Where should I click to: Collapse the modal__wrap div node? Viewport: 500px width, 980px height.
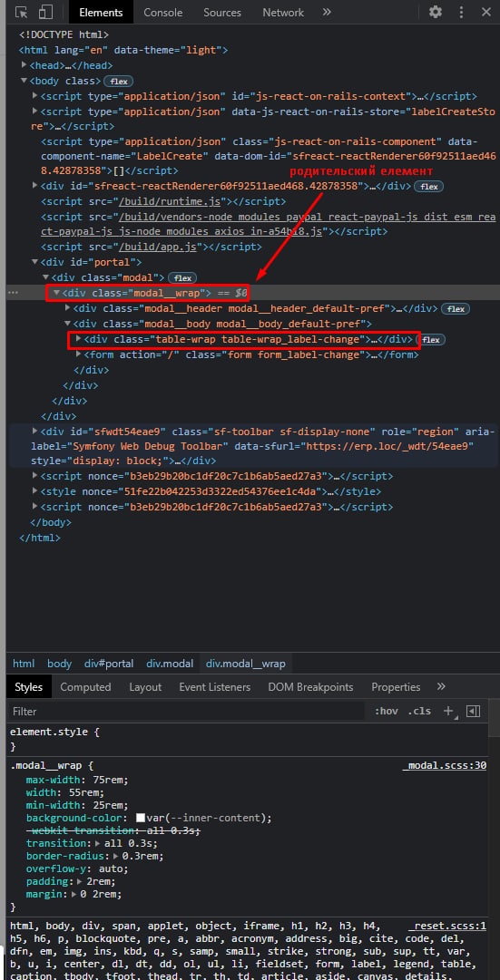point(56,292)
